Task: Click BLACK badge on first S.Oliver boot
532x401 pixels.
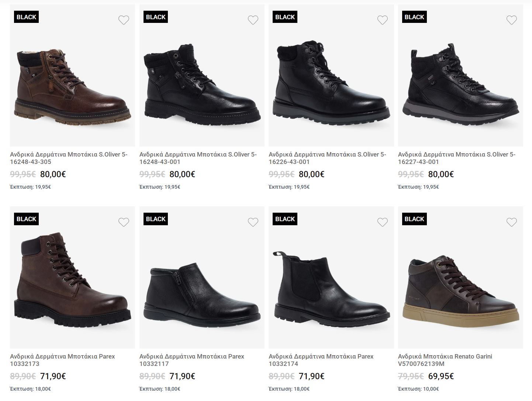Action: 27,17
